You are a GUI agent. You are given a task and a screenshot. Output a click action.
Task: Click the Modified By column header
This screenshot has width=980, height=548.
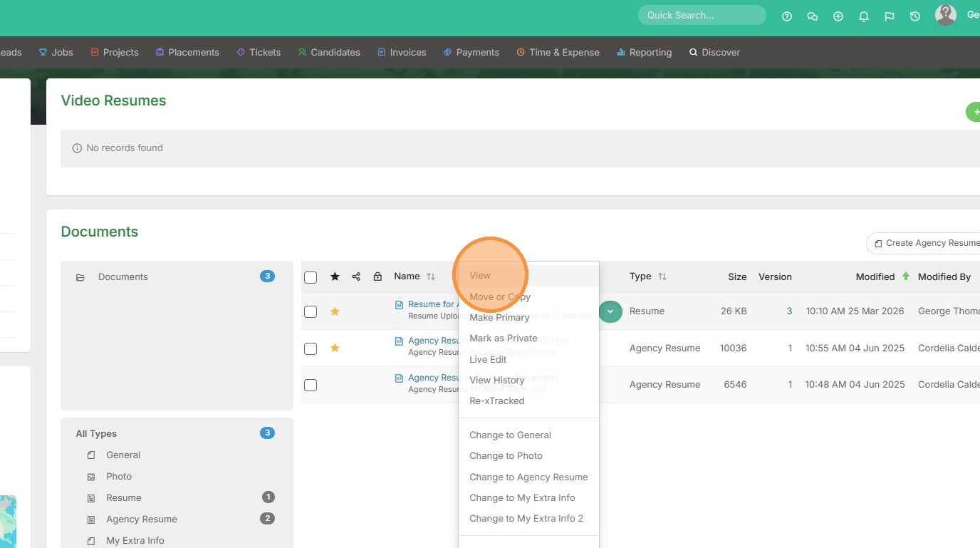(944, 277)
